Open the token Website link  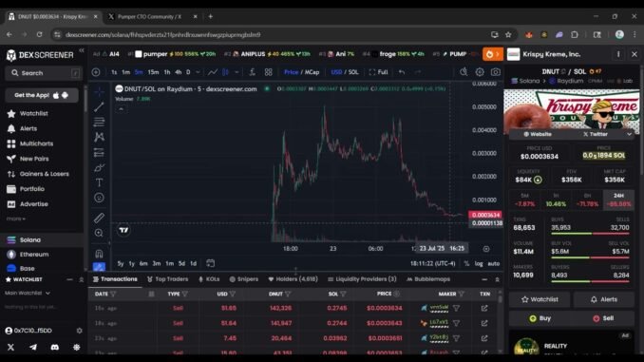click(x=538, y=134)
